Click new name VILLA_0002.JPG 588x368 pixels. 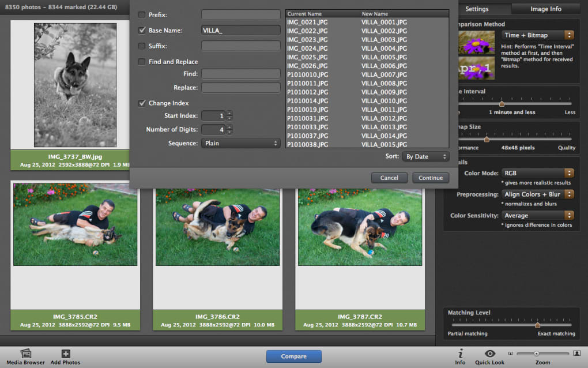click(384, 31)
